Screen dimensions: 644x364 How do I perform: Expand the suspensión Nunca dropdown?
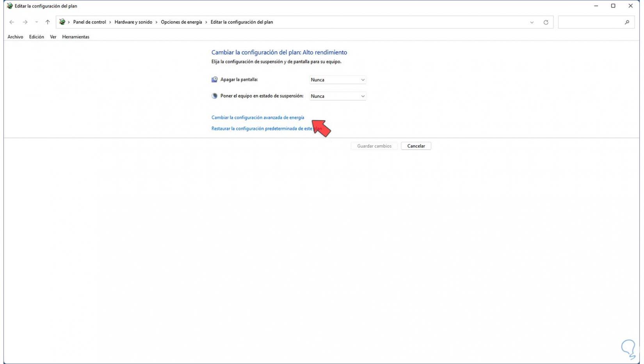(x=338, y=96)
